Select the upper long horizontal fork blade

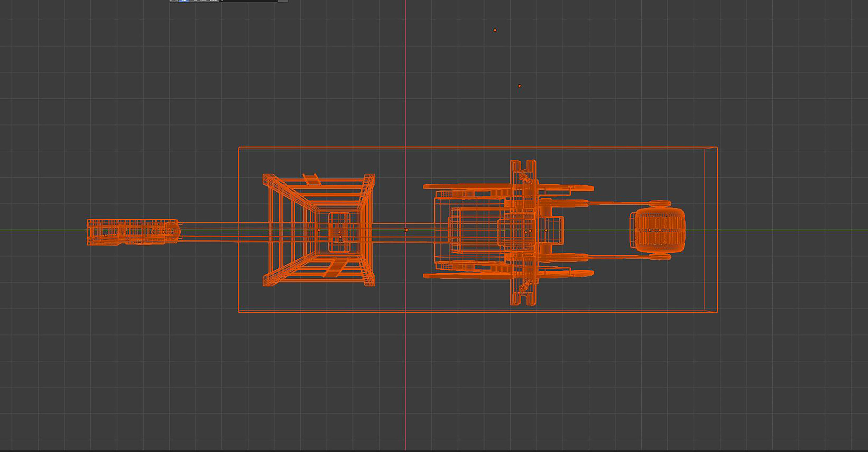[472, 186]
